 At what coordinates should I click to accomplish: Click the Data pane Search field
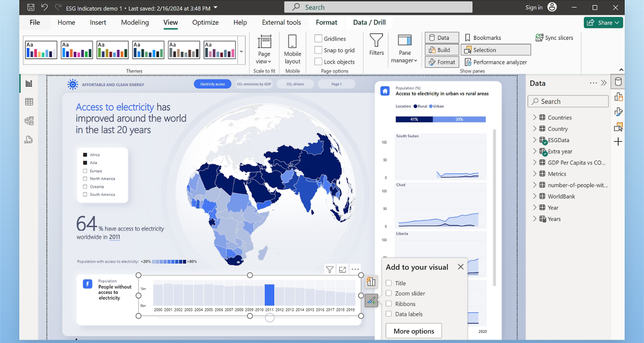click(568, 101)
